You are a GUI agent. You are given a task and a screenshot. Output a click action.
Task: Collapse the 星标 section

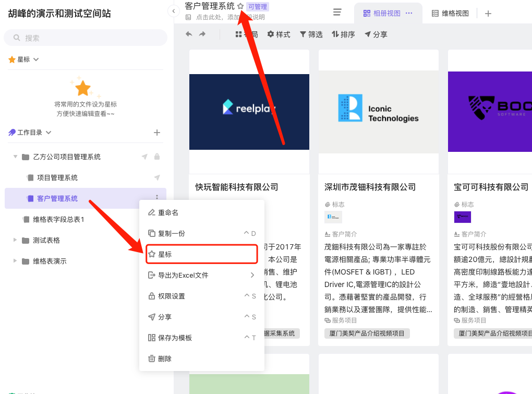pyautogui.click(x=36, y=59)
